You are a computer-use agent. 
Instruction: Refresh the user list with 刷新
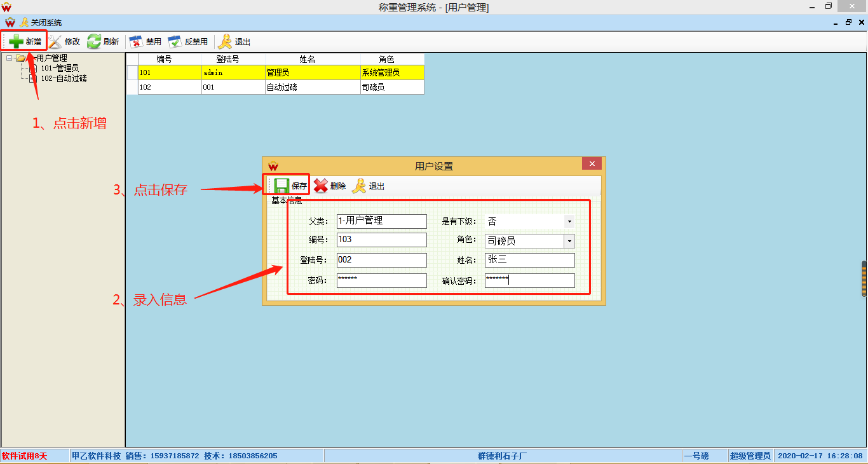pyautogui.click(x=94, y=42)
